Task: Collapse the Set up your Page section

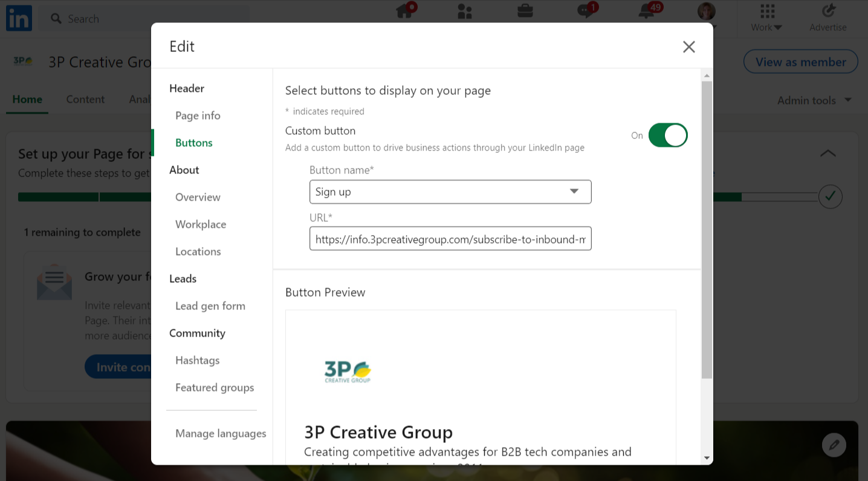Action: [x=828, y=153]
